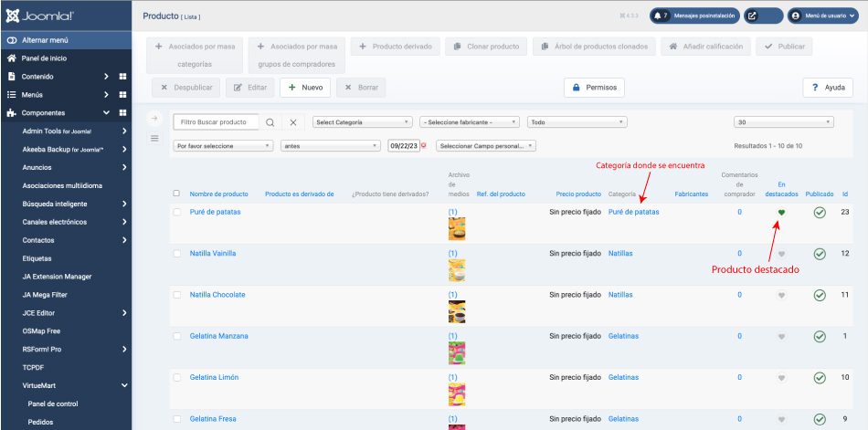Open Etiquetas in the sidebar
The width and height of the screenshot is (868, 430).
click(37, 258)
